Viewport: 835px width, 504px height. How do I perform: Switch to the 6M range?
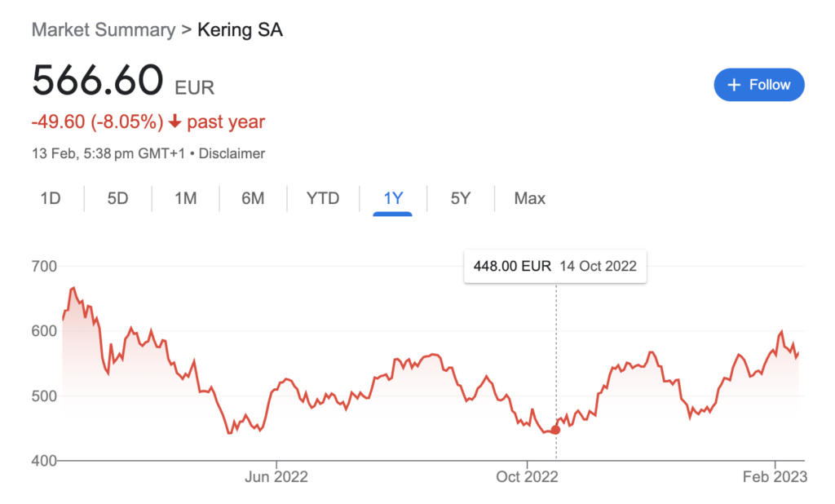pyautogui.click(x=253, y=199)
